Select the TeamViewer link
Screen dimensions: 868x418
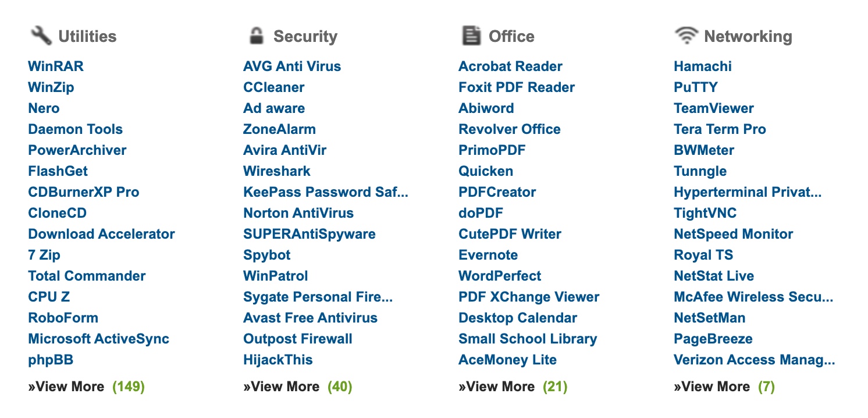[x=713, y=108]
